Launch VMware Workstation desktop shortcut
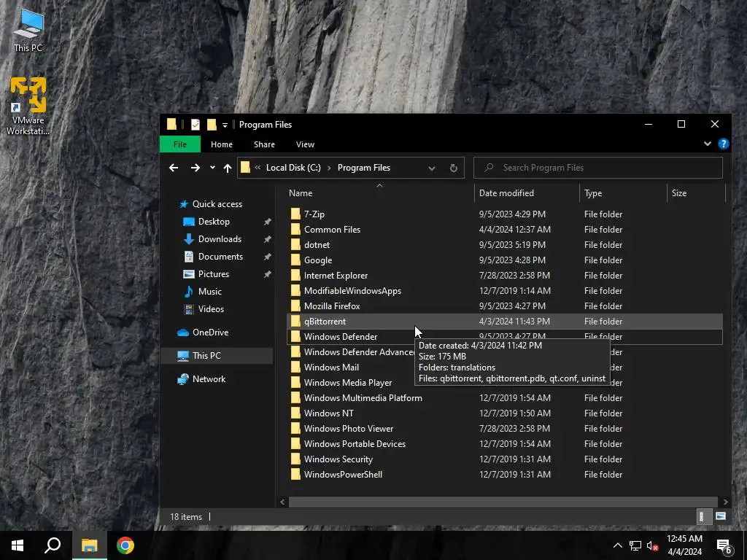747x560 pixels. pos(28,106)
